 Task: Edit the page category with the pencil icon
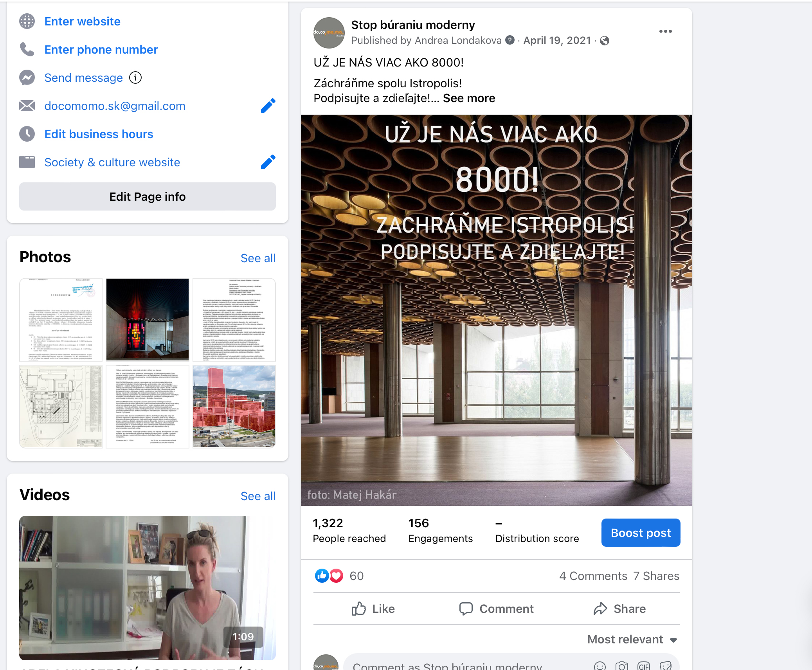click(x=268, y=162)
